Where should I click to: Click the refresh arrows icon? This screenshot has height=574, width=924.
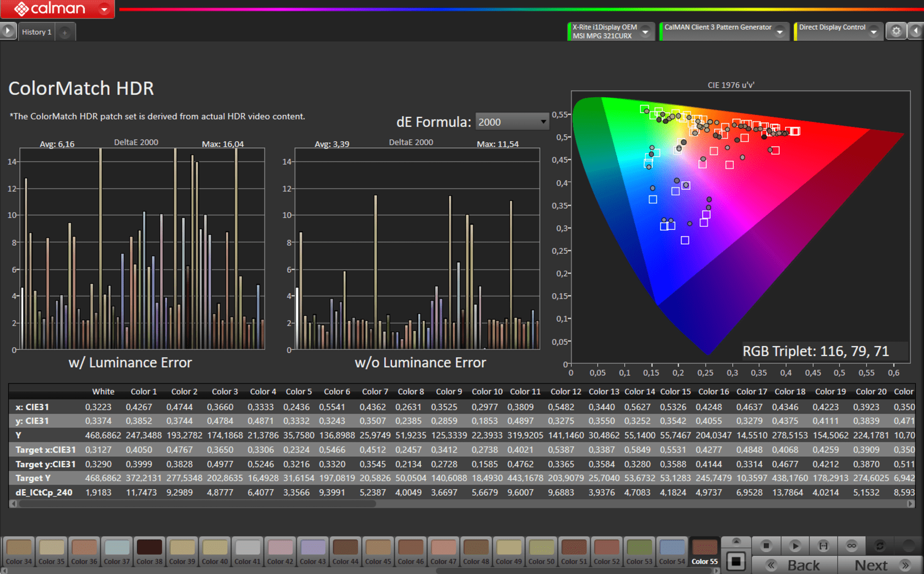tap(880, 546)
